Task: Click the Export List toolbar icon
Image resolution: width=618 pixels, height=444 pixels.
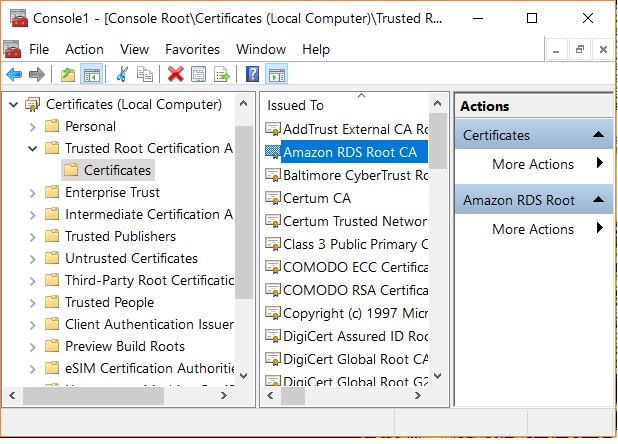Action: tap(222, 74)
